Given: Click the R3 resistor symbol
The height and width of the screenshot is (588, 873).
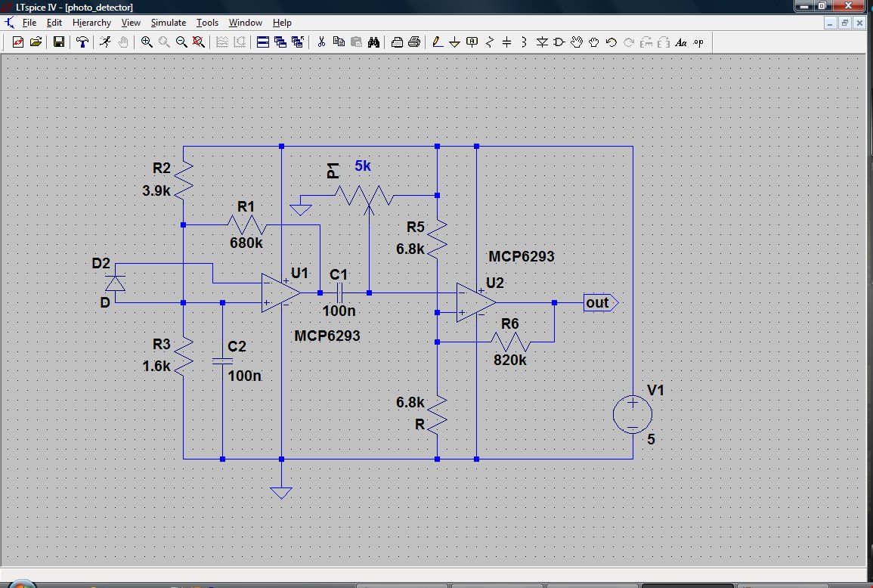Looking at the screenshot, I should tap(183, 357).
